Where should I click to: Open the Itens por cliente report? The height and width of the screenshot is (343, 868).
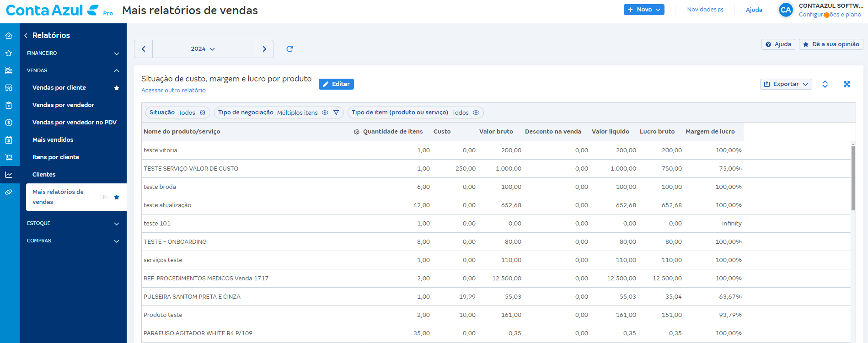(x=56, y=157)
